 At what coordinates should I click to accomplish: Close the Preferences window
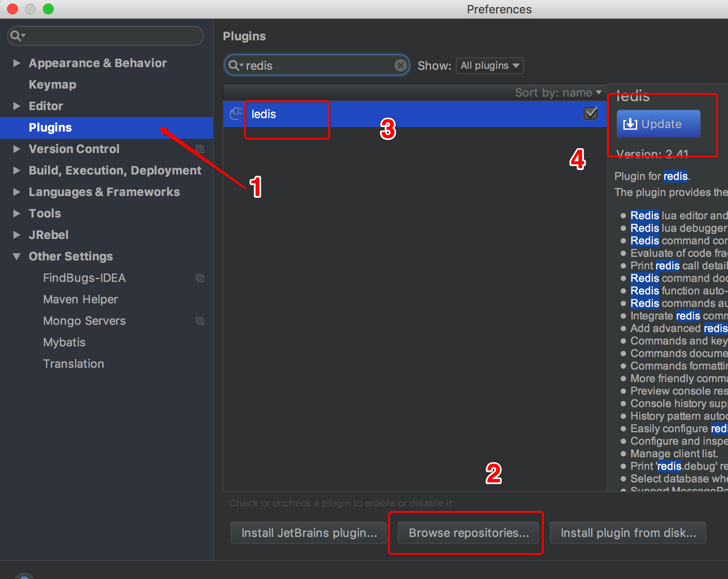point(13,9)
